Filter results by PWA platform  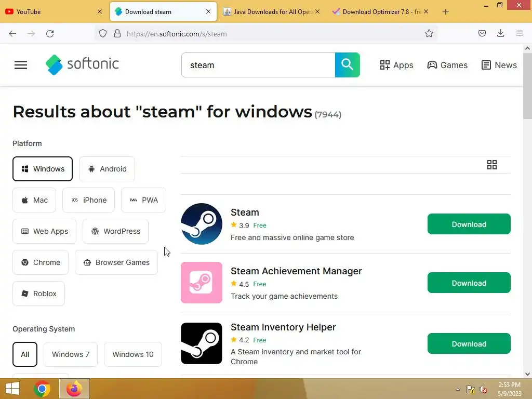pos(143,200)
